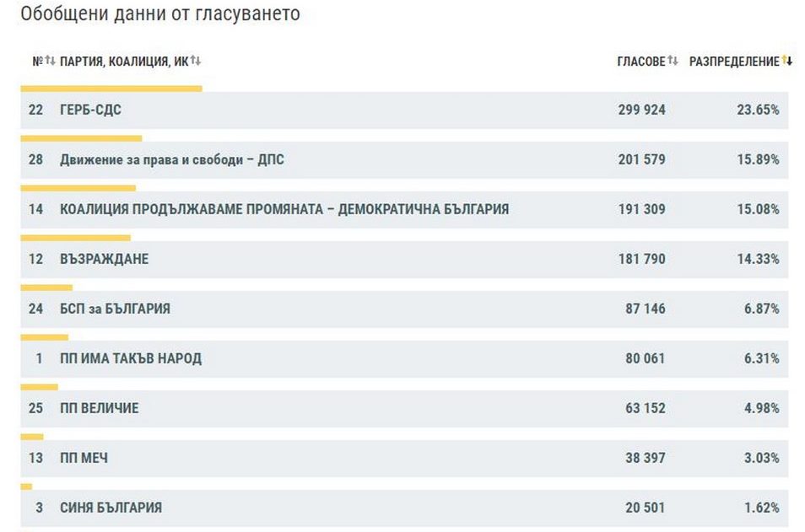The width and height of the screenshot is (805, 532).
Task: Click the yellow progress bar above ГЕРБ-СДС
Action: click(x=111, y=88)
